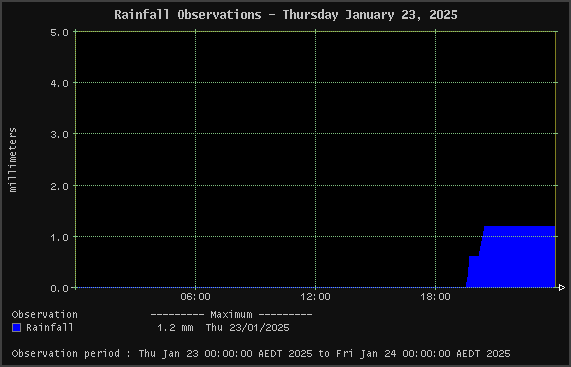Click the 1.0 y-axis label
This screenshot has height=367, width=571.
60,237
